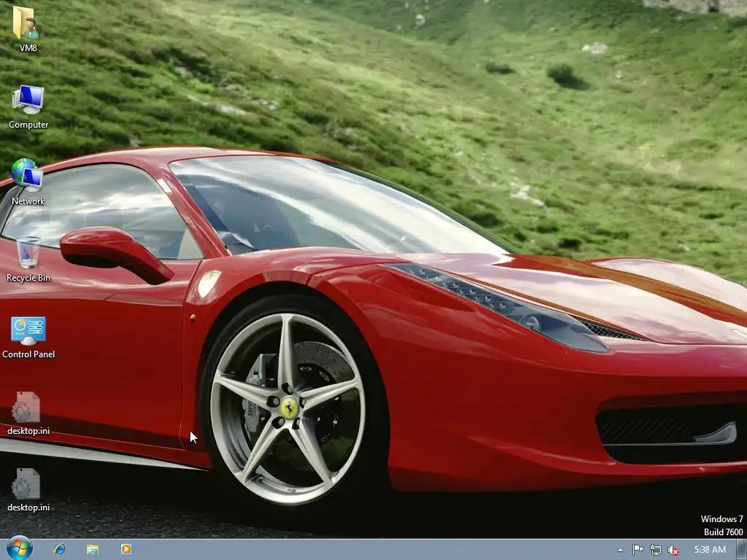
Task: Open the network status tray icon
Action: 656,550
